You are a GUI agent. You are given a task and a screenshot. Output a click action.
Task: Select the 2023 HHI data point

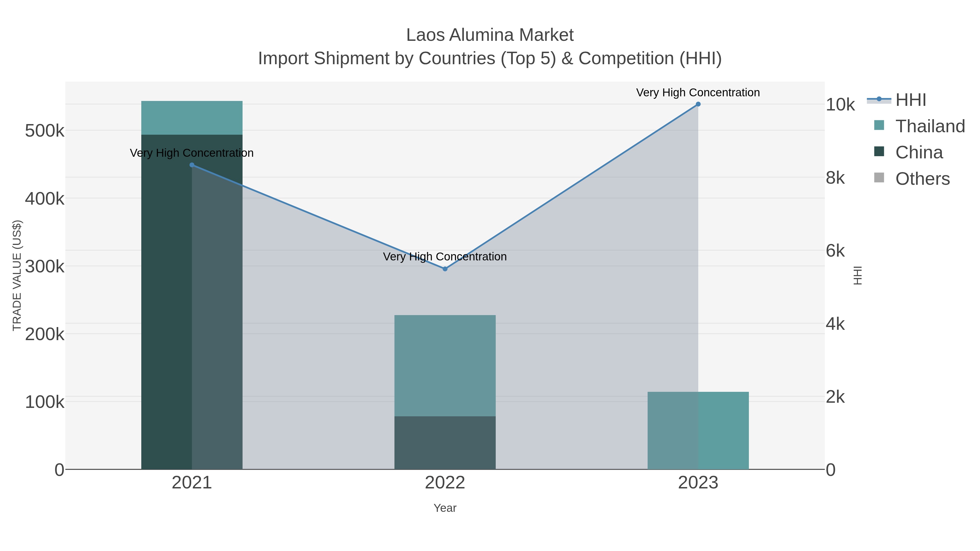698,104
